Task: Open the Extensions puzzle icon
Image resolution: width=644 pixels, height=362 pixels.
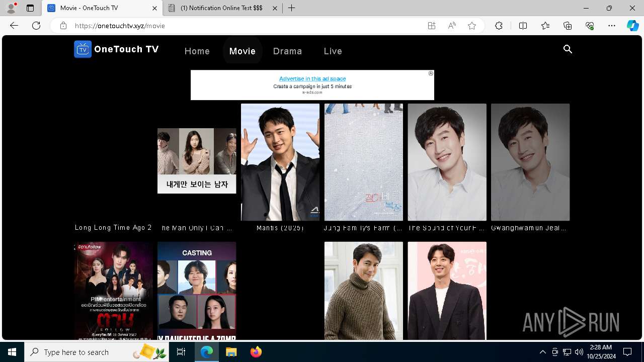Action: click(x=499, y=26)
